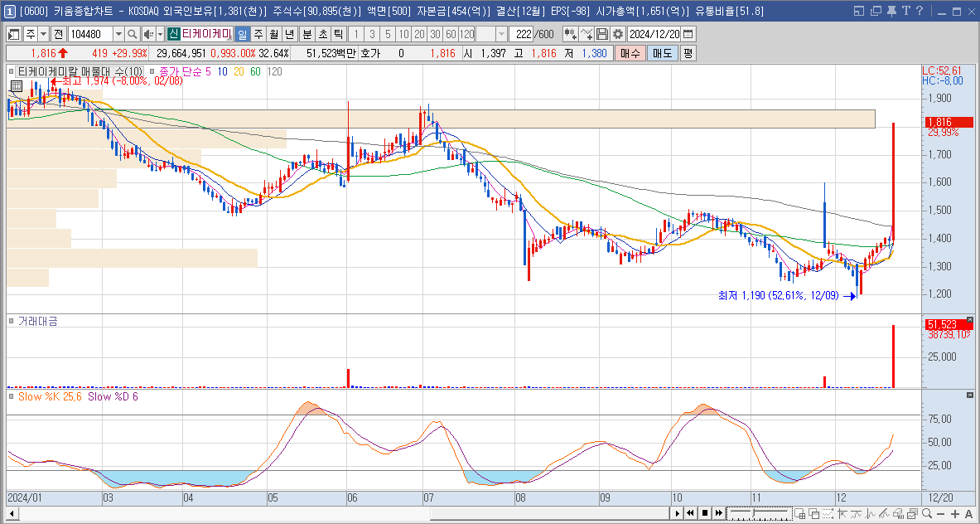
Task: Click the toolbar toggle icon at top-left
Action: (x=14, y=34)
